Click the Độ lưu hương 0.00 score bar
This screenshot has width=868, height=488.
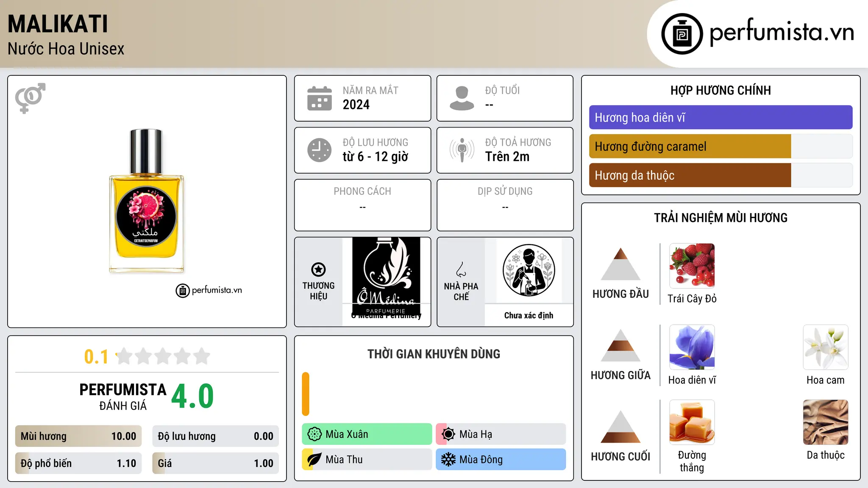(216, 436)
